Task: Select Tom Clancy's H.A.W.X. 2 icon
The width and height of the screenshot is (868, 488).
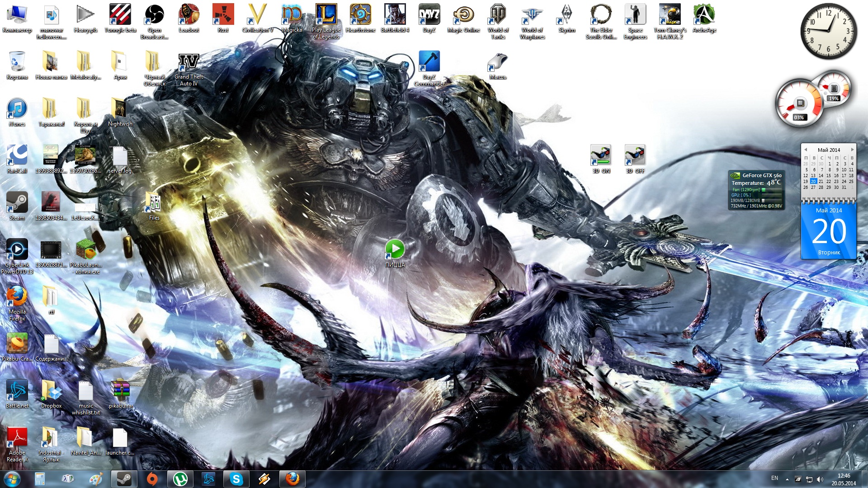Action: pos(670,21)
